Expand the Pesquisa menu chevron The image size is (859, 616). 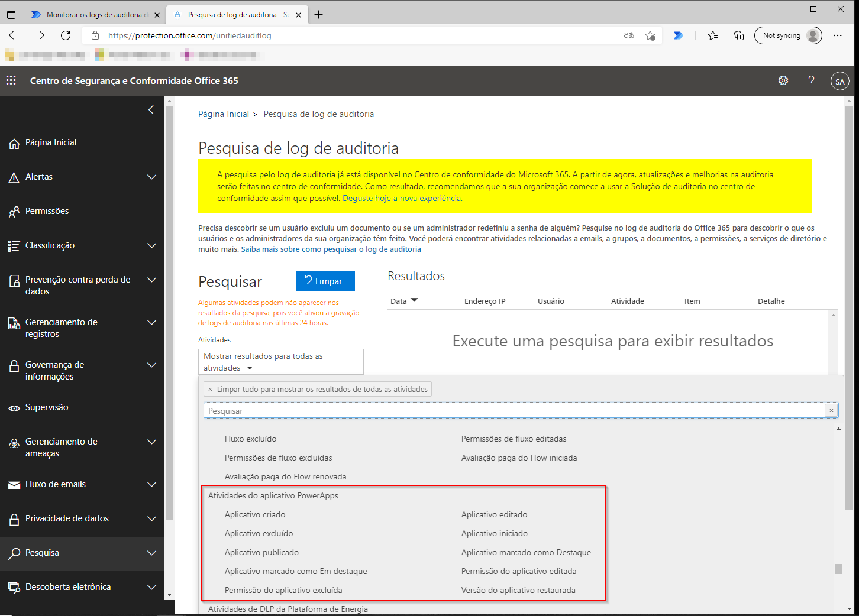tap(152, 553)
